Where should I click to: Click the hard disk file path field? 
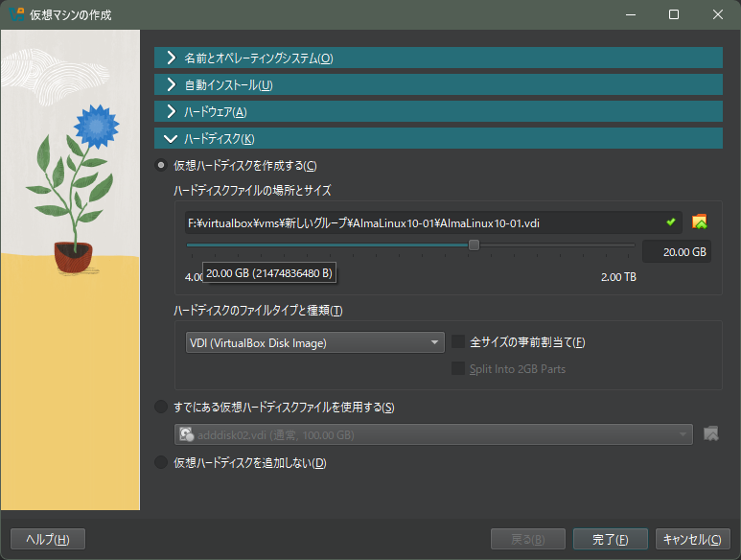tap(433, 222)
